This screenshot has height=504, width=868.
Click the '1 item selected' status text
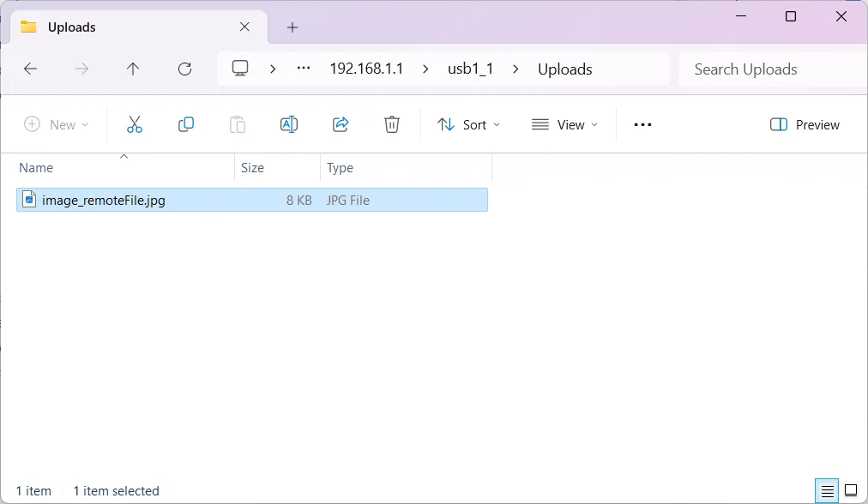point(117,491)
